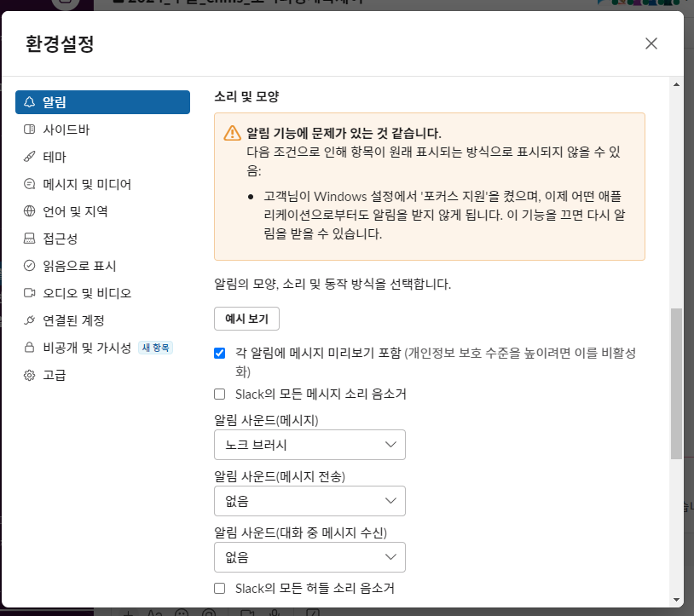Viewport: 694px width, 616px height.
Task: Open the 고급 settings tab
Action: point(102,375)
